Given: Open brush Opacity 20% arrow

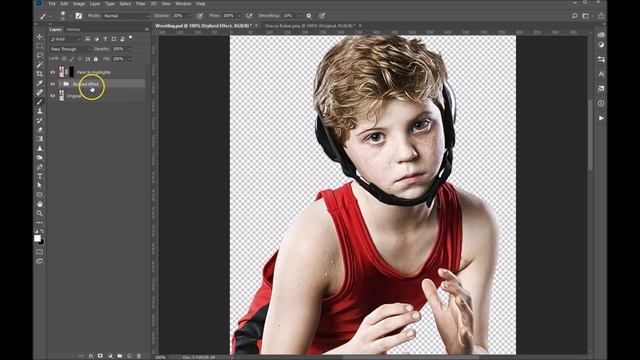Looking at the screenshot, I should click(189, 16).
